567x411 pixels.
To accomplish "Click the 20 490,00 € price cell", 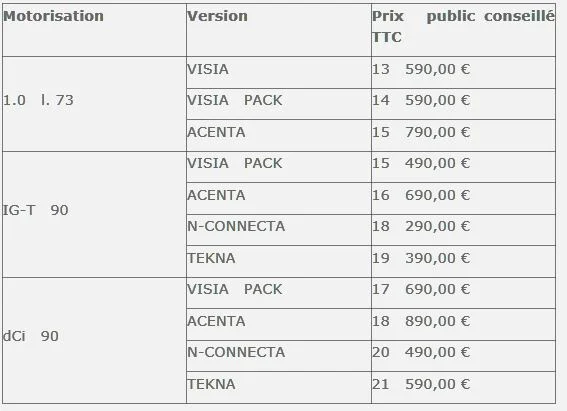I will coord(464,356).
